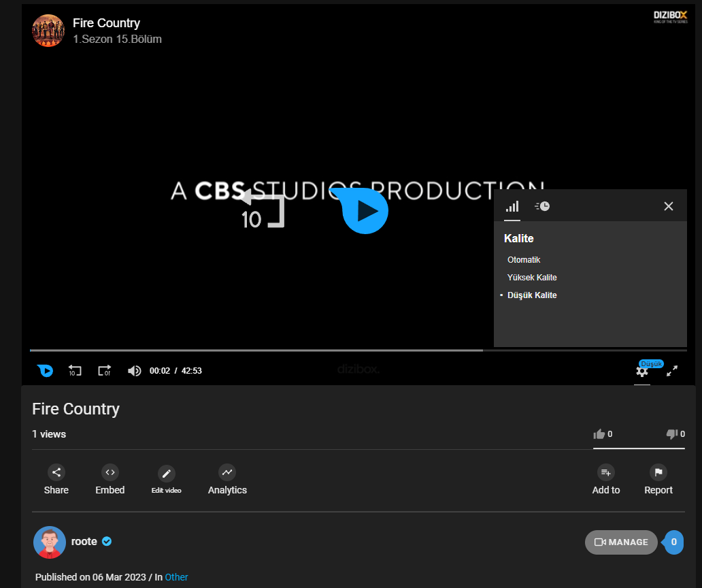Click the Dizibox logo in the corner

click(670, 17)
